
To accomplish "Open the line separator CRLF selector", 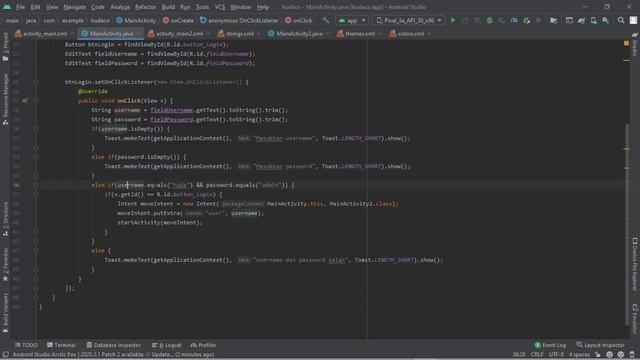I will [537, 355].
